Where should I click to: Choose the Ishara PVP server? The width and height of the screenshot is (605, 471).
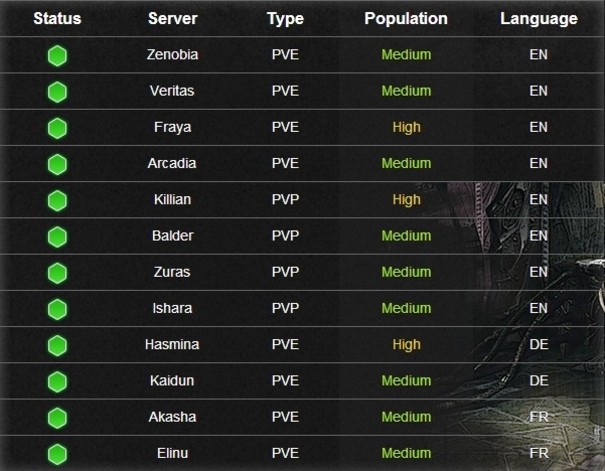[x=172, y=308]
